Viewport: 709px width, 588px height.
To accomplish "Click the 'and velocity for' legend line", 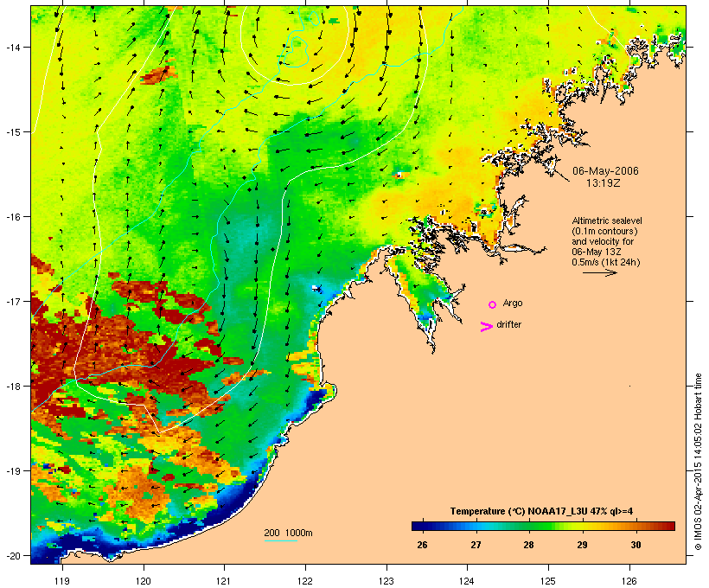I will pyautogui.click(x=603, y=241).
